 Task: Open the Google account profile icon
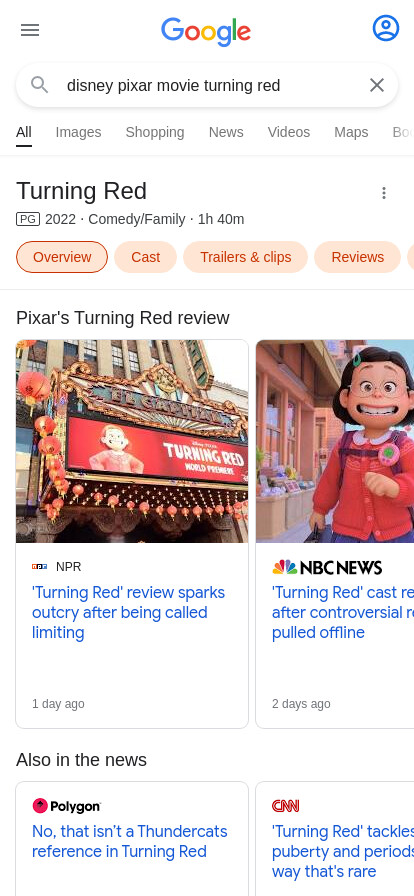[385, 28]
